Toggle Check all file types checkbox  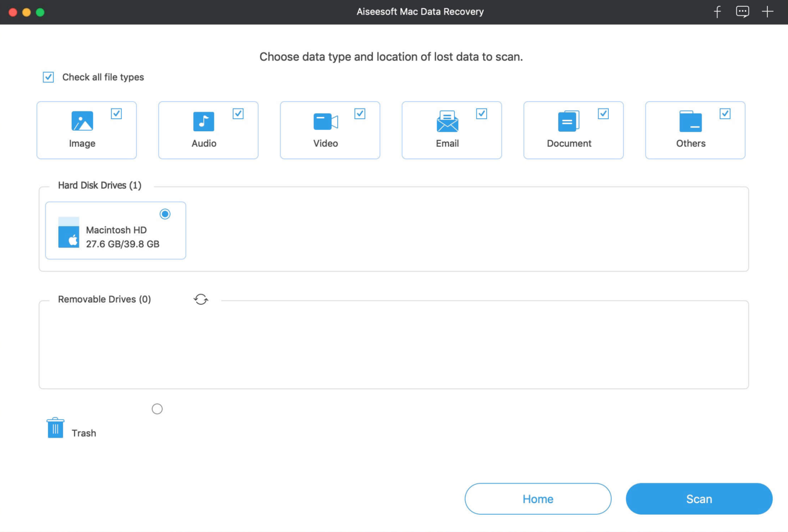48,76
